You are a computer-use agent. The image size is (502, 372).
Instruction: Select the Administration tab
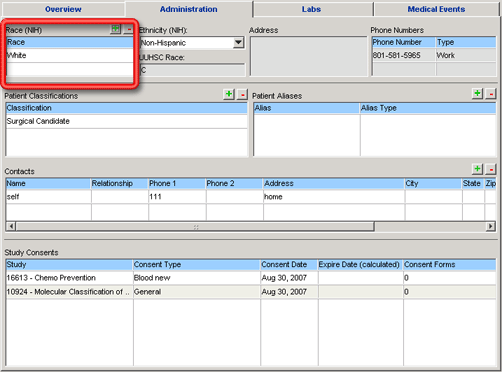[x=189, y=9]
